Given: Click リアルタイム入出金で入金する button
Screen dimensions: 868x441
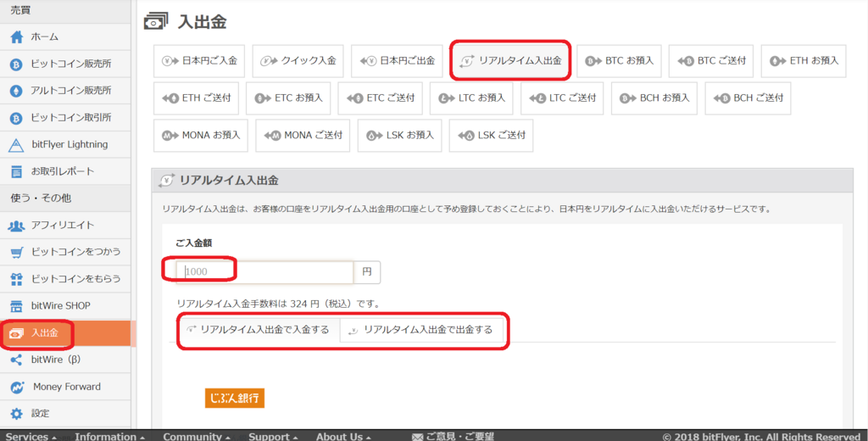Looking at the screenshot, I should [258, 330].
